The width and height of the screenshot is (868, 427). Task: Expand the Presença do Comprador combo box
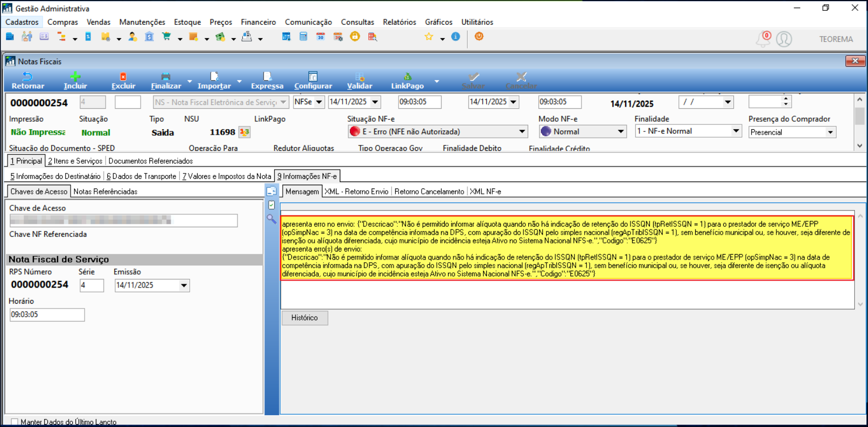830,132
